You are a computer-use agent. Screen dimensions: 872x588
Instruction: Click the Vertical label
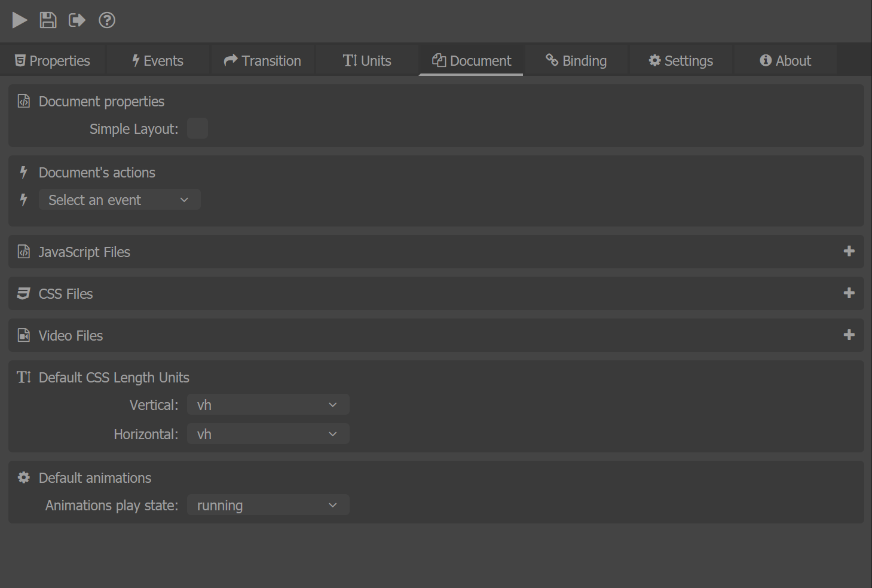coord(154,405)
